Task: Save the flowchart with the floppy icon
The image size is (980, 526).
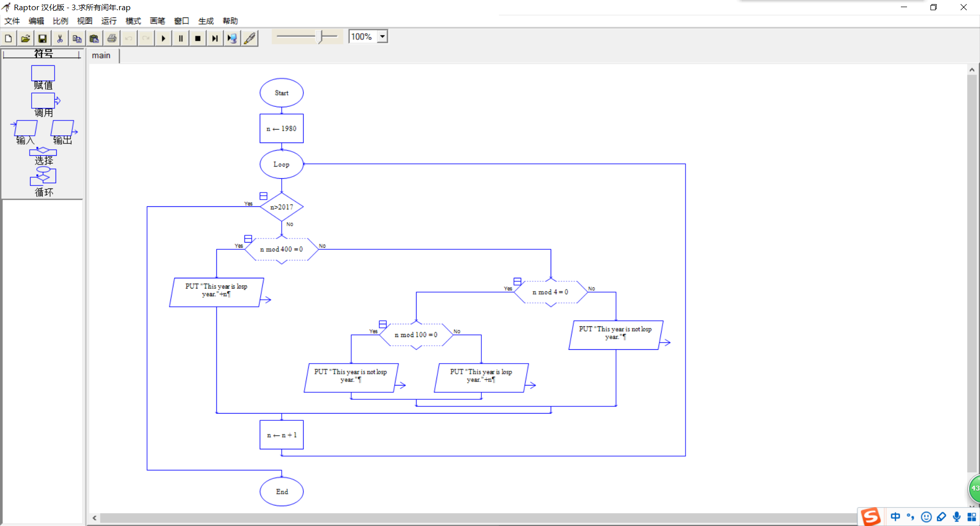Action: 43,38
